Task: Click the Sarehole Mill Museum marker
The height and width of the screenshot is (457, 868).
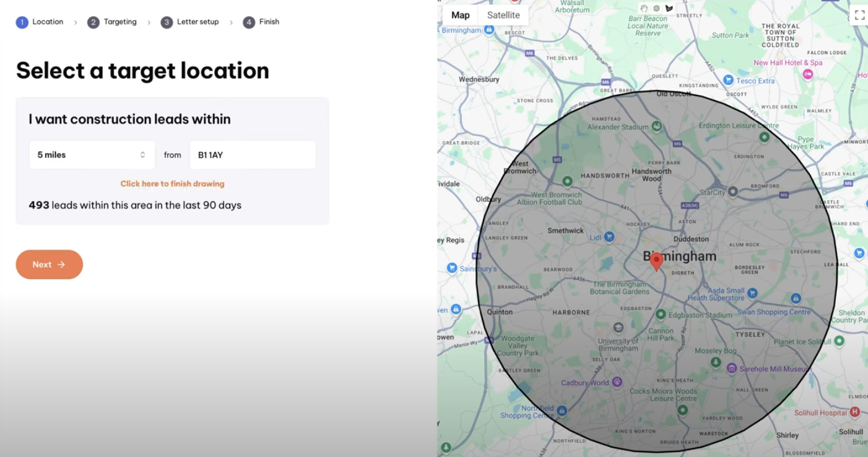Action: coord(732,368)
